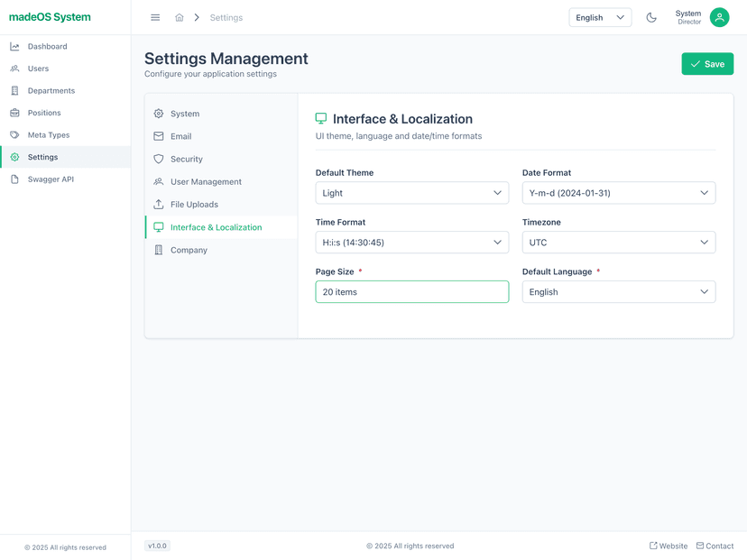Click the Contact envelope icon in footer
This screenshot has height=560, width=747.
click(700, 546)
